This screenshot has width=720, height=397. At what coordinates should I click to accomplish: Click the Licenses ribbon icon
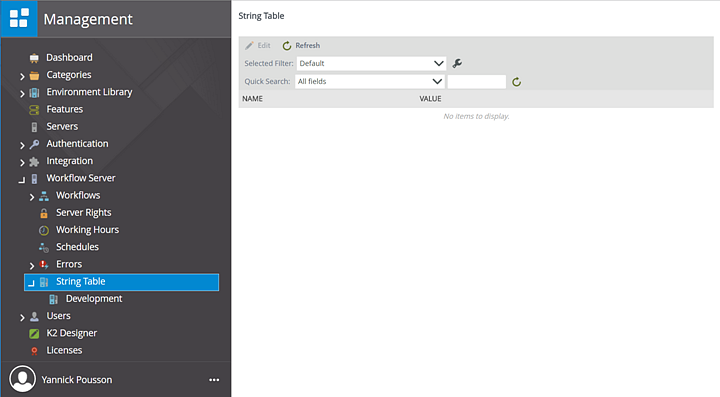click(x=34, y=351)
